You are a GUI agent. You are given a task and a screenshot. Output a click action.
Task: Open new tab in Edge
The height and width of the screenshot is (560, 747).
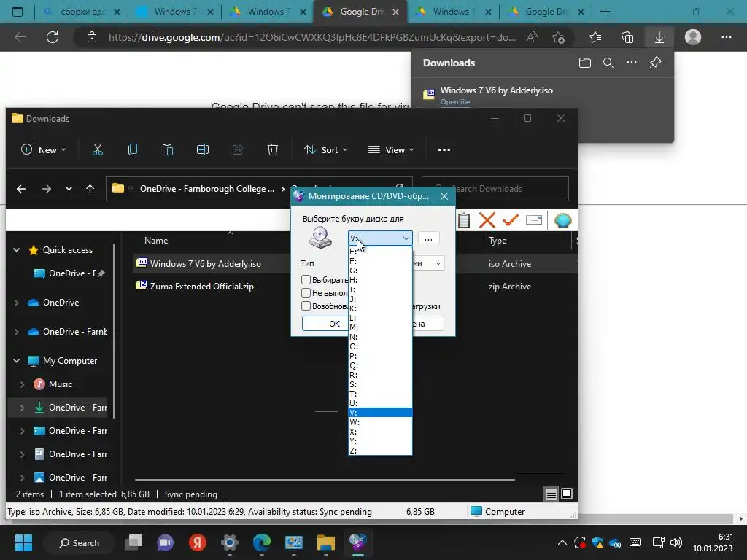[x=605, y=12]
